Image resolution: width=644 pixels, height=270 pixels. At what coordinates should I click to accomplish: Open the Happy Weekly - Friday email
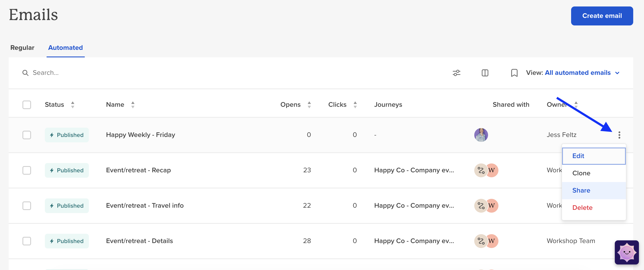140,135
